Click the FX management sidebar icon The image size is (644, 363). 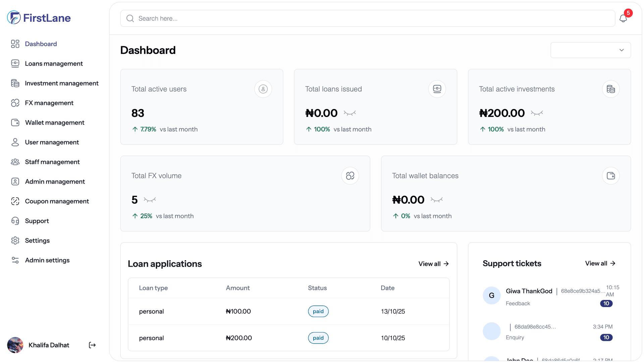tap(15, 103)
